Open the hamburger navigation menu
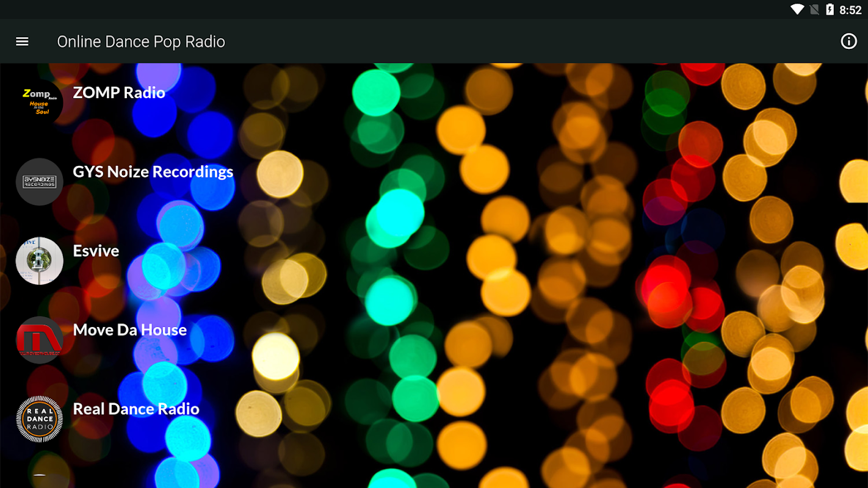Screen dimensions: 868x488 (x=22, y=41)
